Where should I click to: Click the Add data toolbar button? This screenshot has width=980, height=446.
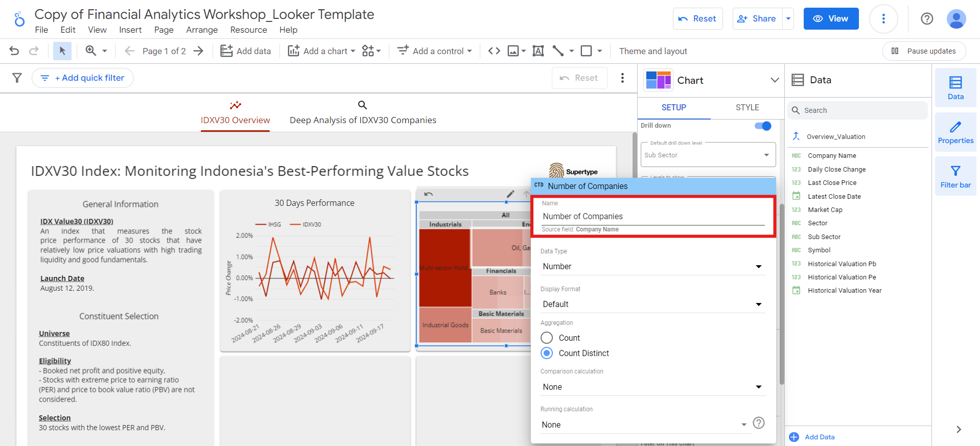(x=246, y=51)
